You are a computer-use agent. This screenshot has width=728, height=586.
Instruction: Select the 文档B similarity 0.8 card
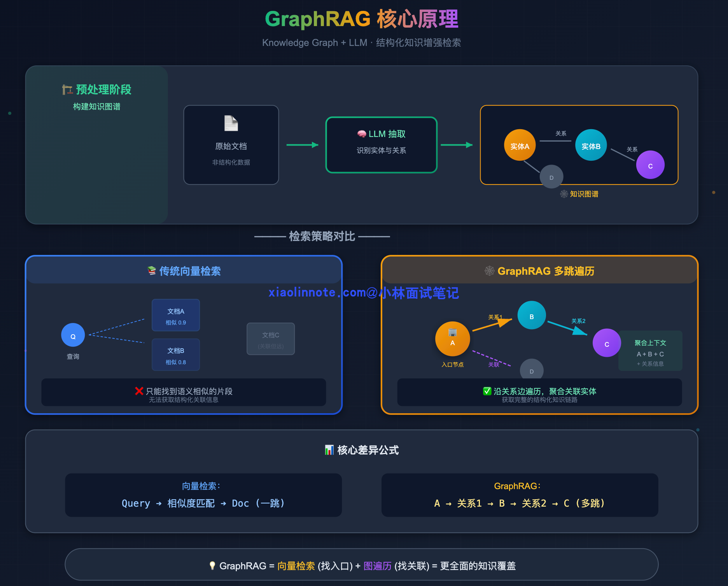pos(176,355)
